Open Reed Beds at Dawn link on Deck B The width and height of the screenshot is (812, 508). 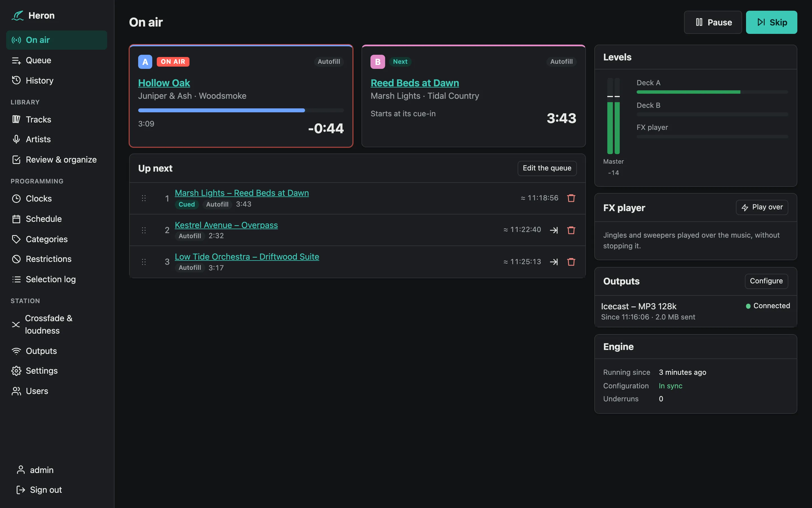(415, 83)
